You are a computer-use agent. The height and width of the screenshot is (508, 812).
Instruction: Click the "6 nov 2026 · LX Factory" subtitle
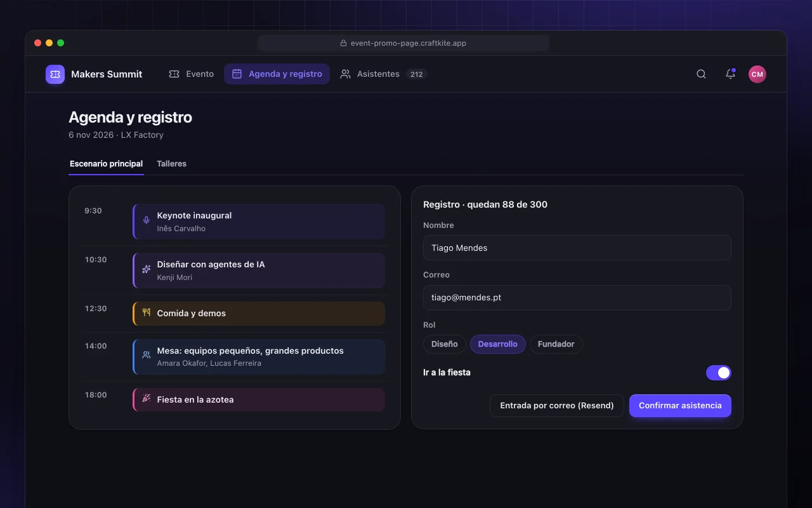(x=116, y=135)
